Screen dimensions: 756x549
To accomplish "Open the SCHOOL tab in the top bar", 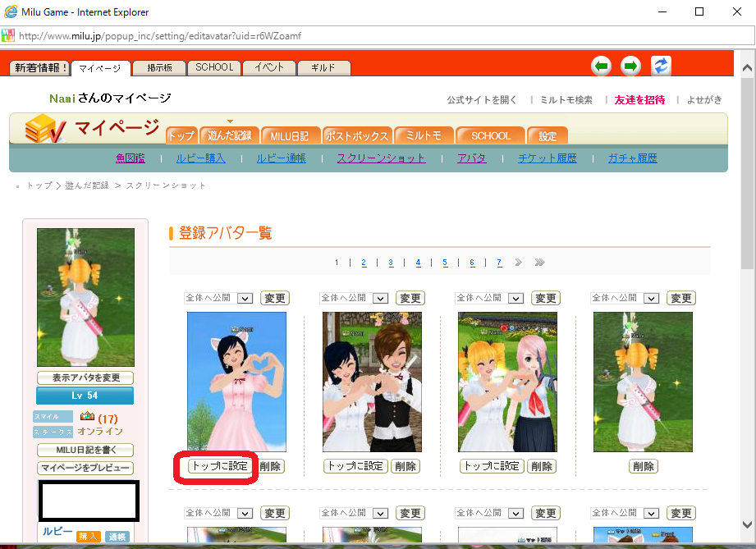I will click(x=214, y=67).
